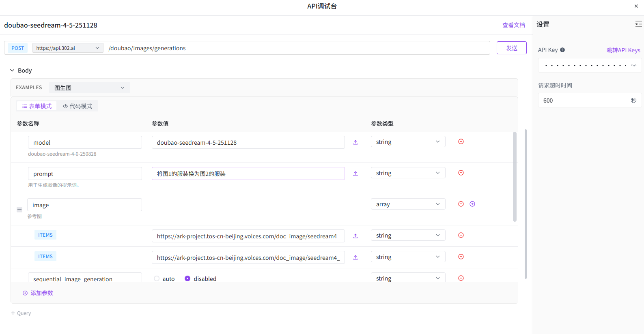
Task: Upload value for the prompt parameter
Action: [355, 173]
